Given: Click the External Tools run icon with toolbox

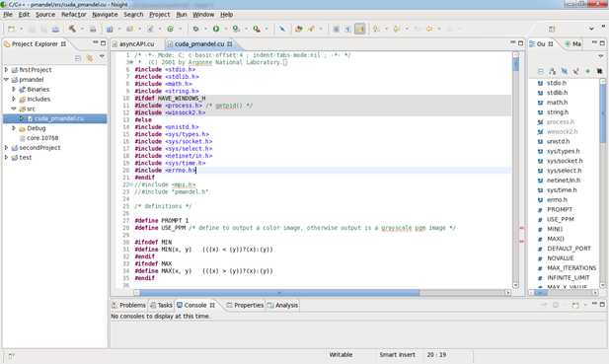Looking at the screenshot, I should pyautogui.click(x=257, y=29).
